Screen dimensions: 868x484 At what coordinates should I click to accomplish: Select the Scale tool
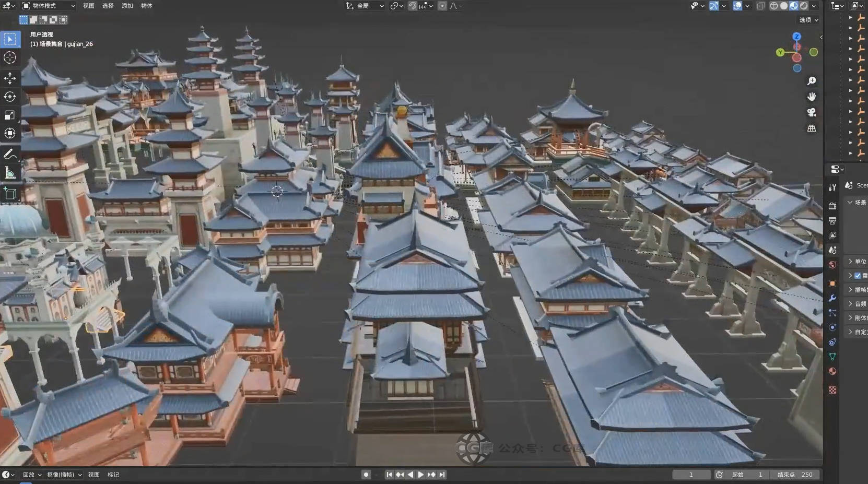click(x=10, y=115)
